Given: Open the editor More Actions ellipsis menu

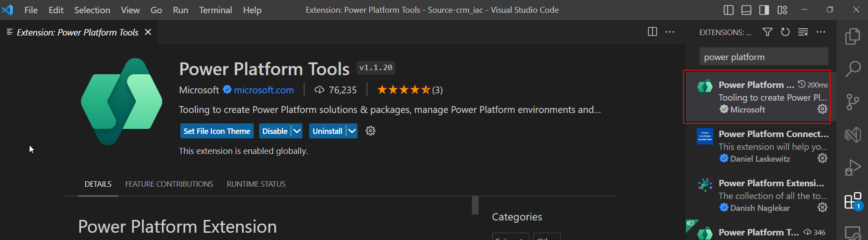Looking at the screenshot, I should (670, 32).
